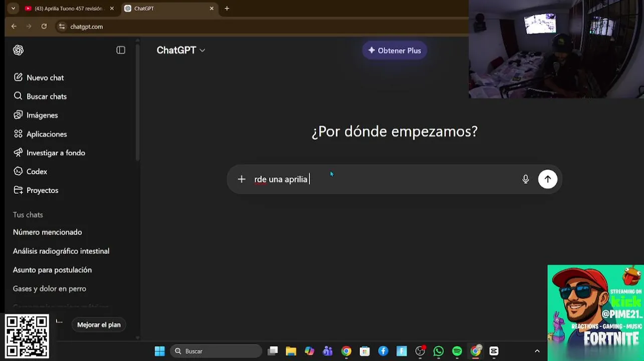Viewport: 644px width, 361px height.
Task: Open OBS Studio from the taskbar
Action: point(420,351)
